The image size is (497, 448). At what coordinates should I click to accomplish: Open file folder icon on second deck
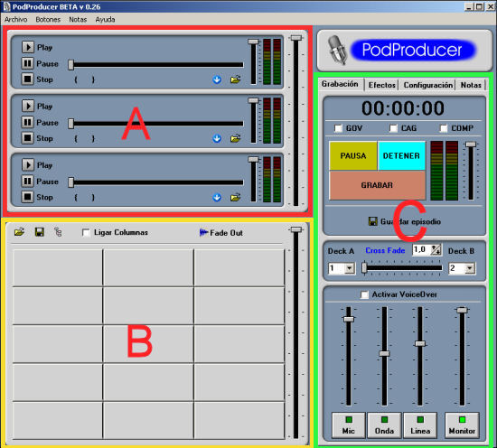[236, 138]
